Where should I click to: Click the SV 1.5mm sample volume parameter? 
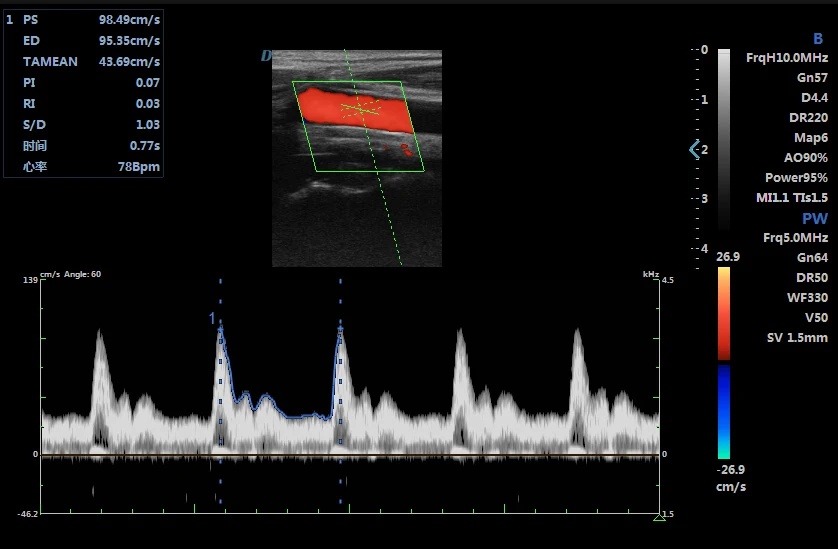pos(797,338)
